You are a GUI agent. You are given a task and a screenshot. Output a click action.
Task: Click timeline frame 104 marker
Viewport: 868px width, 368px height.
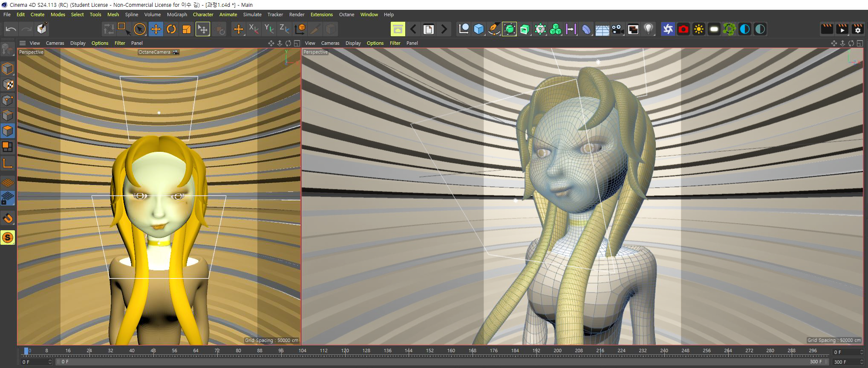[302, 351]
